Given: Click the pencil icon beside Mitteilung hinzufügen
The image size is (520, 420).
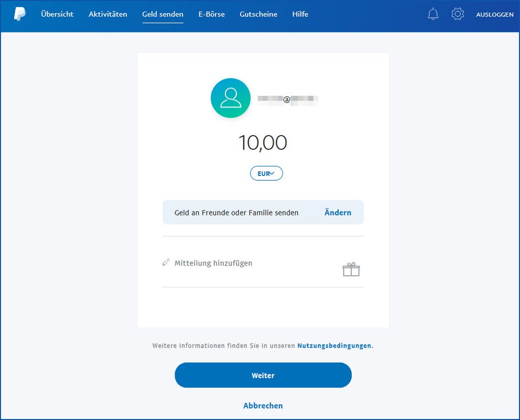Looking at the screenshot, I should point(166,263).
